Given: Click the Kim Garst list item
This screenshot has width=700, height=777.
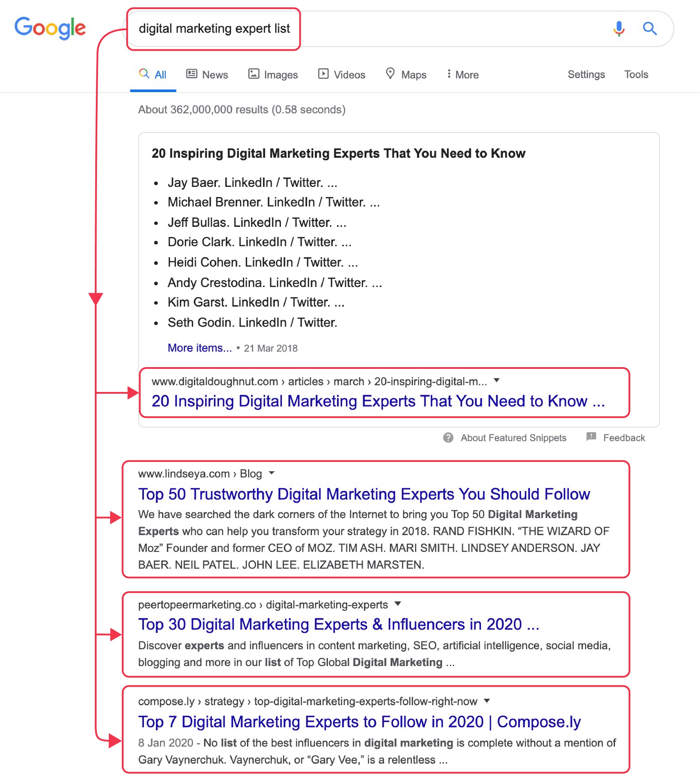Looking at the screenshot, I should tap(256, 302).
